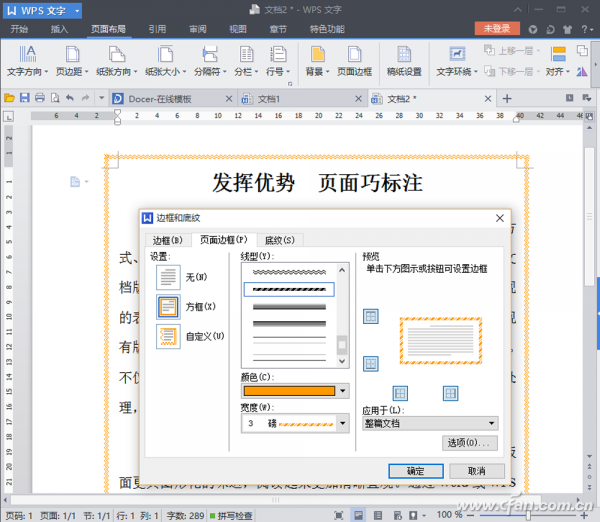Open the help question mark dropdown

(587, 29)
